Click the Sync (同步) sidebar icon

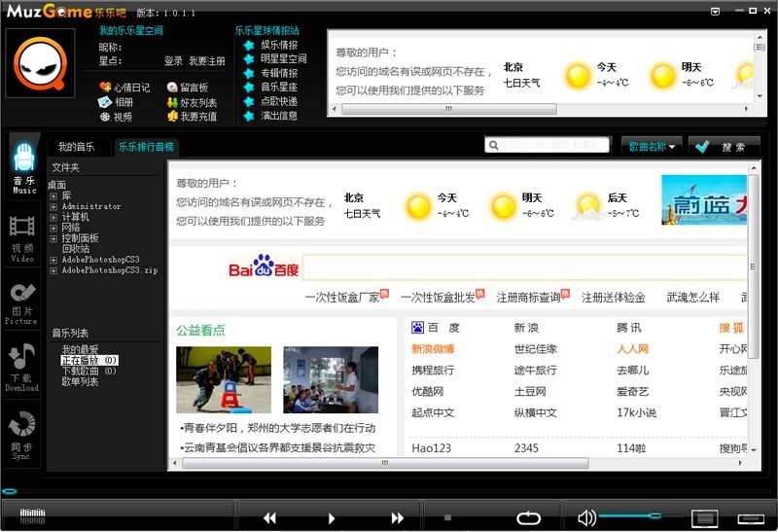point(22,434)
